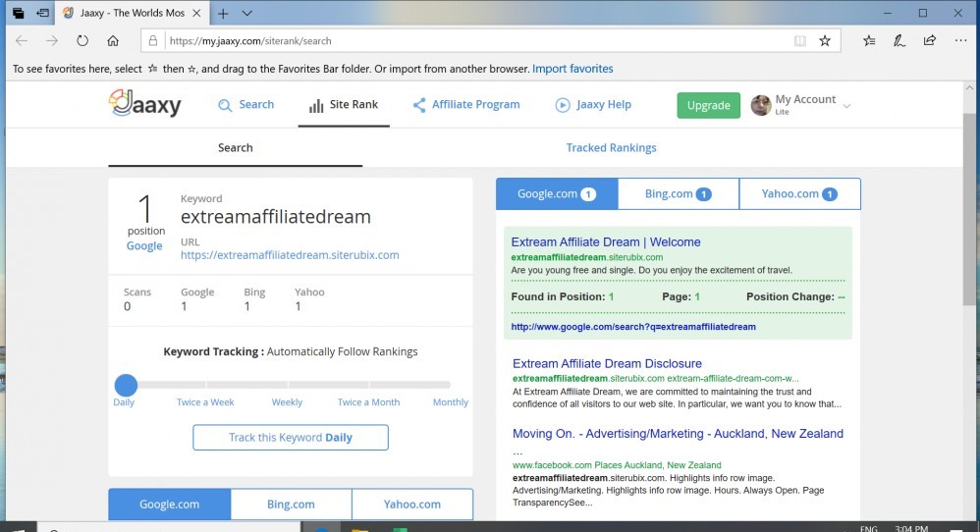This screenshot has height=532, width=980.
Task: Open browser settings and more menu
Action: click(x=960, y=40)
